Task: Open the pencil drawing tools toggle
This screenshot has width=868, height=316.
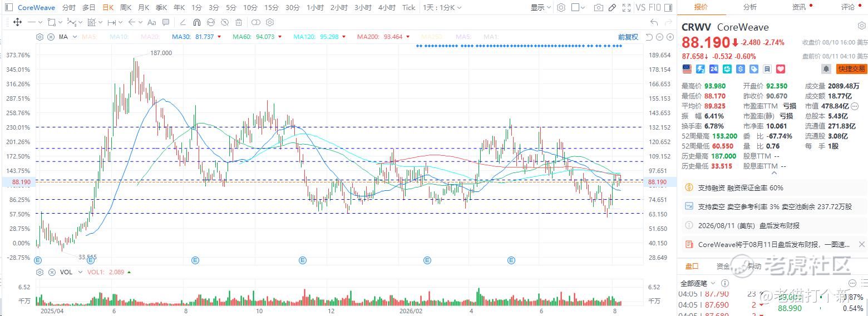Action: (x=613, y=7)
